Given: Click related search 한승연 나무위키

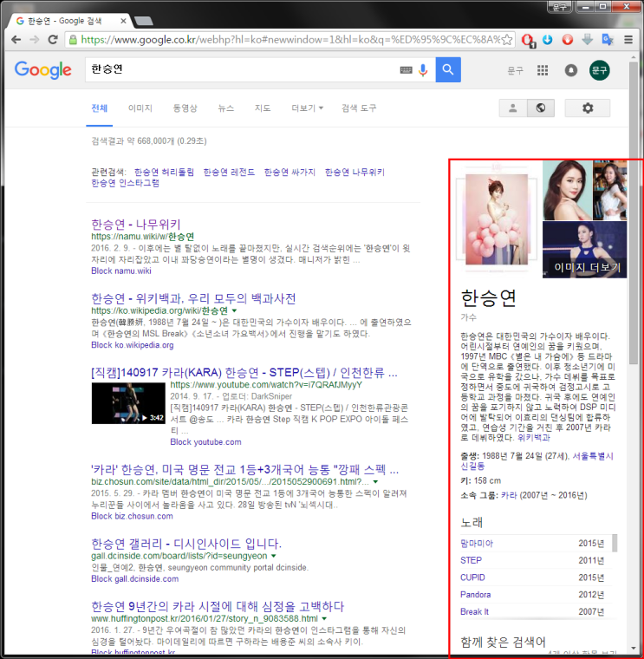Looking at the screenshot, I should [355, 172].
